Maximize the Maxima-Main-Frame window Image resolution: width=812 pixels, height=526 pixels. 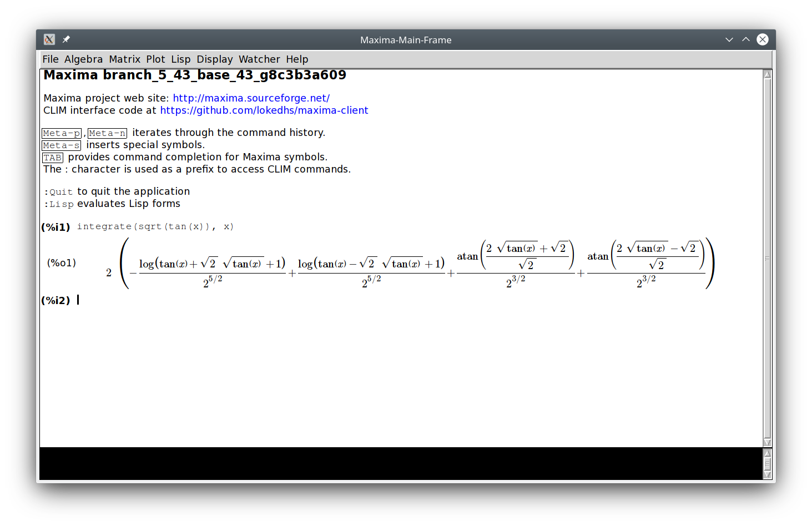pos(745,39)
